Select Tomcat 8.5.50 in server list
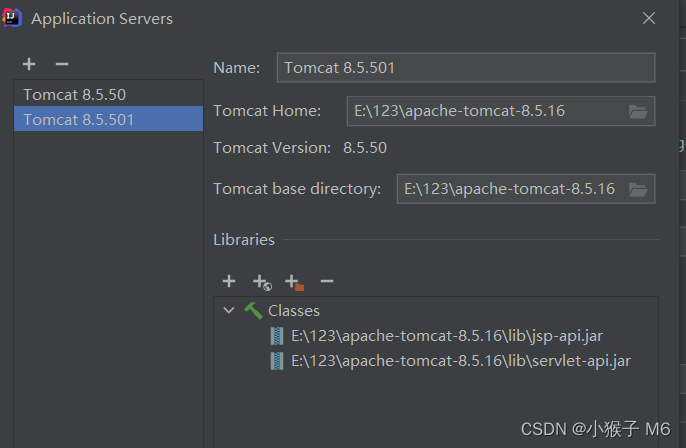The width and height of the screenshot is (686, 448). point(74,95)
